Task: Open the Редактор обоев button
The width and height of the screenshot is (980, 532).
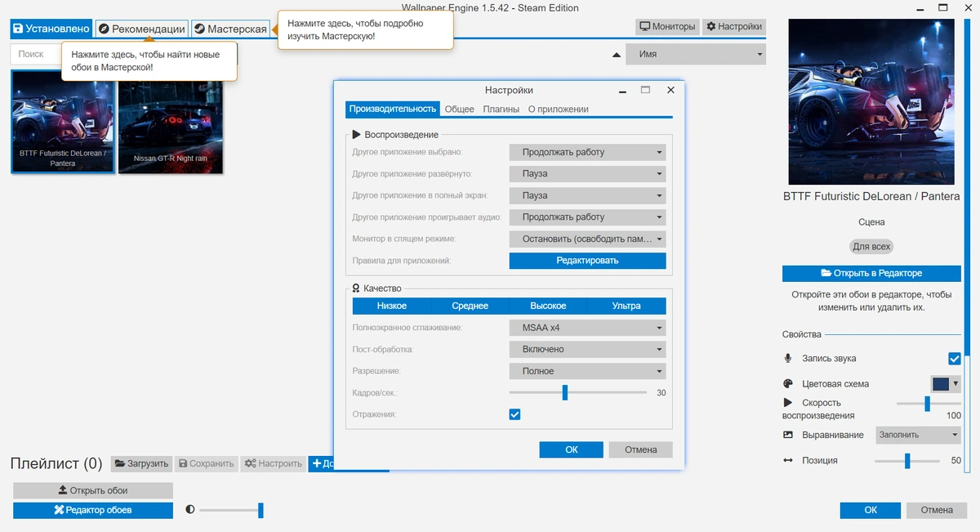Action: (x=93, y=510)
